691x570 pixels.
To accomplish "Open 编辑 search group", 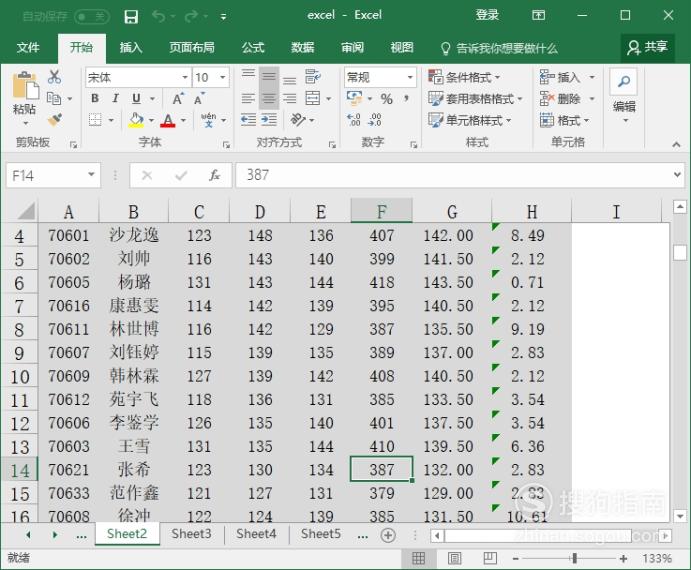I will pyautogui.click(x=624, y=95).
